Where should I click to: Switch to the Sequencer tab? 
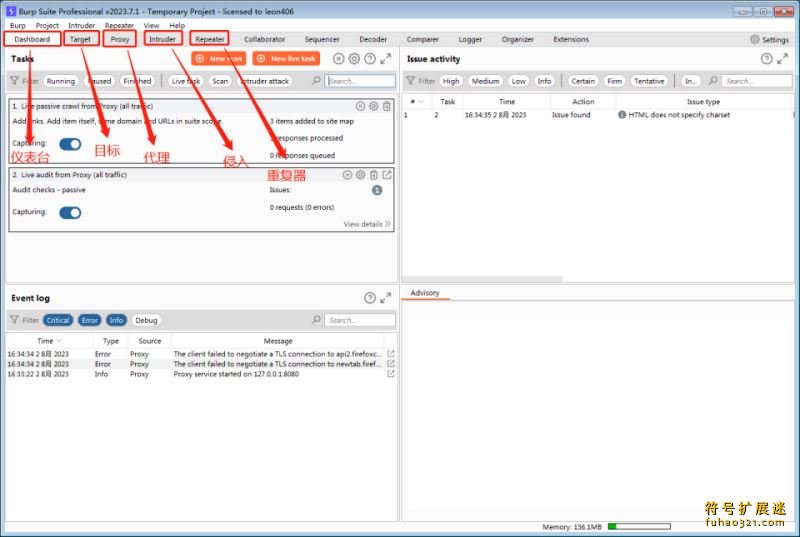pyautogui.click(x=322, y=39)
